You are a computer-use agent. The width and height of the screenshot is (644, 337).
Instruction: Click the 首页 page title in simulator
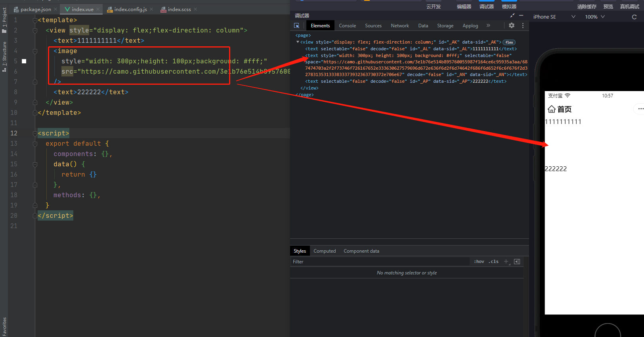tap(564, 109)
